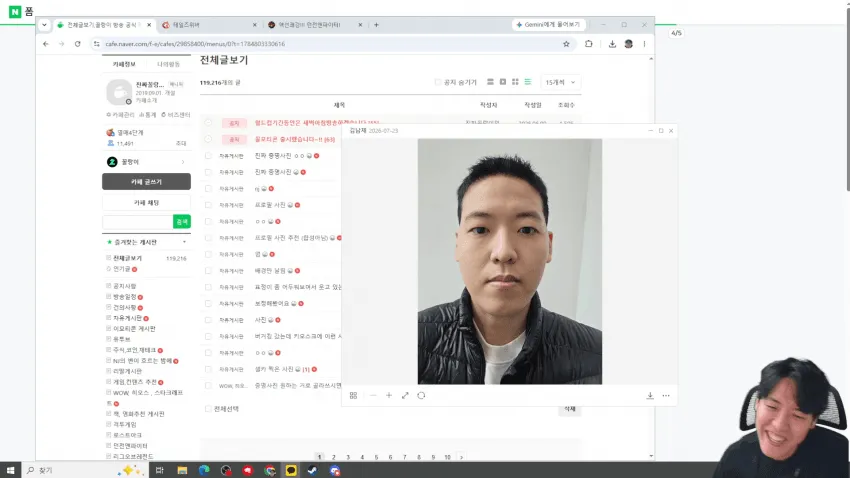Zoom in with the plus icon in viewer
The height and width of the screenshot is (478, 850).
(389, 396)
